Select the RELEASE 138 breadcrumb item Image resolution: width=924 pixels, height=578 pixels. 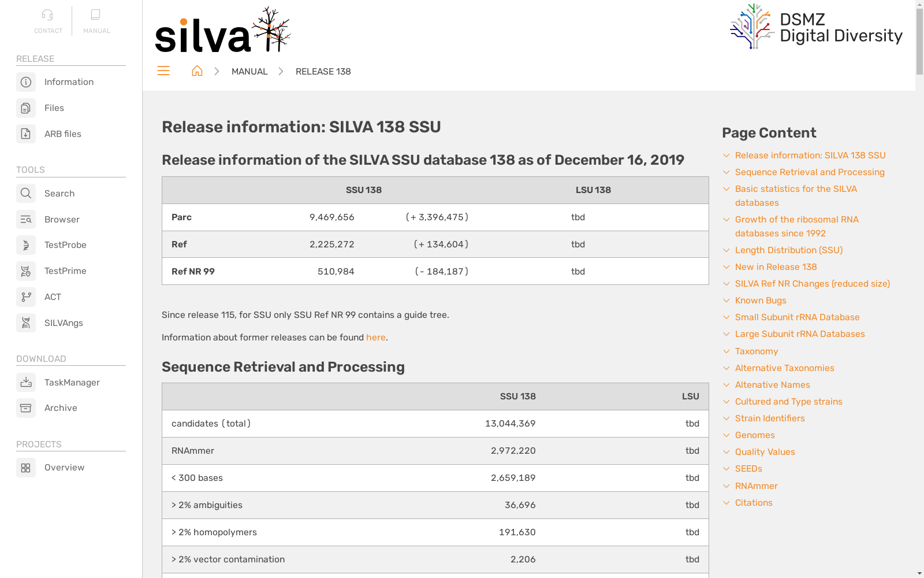323,72
